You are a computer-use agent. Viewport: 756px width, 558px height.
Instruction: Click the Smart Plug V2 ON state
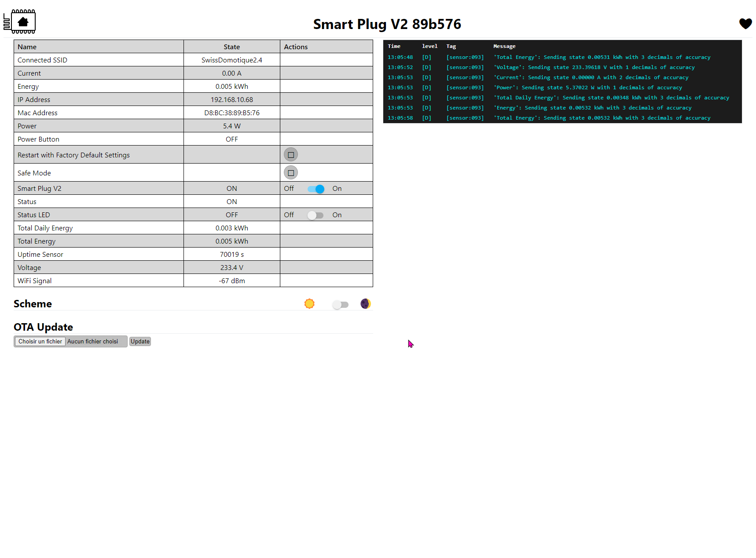[232, 189]
